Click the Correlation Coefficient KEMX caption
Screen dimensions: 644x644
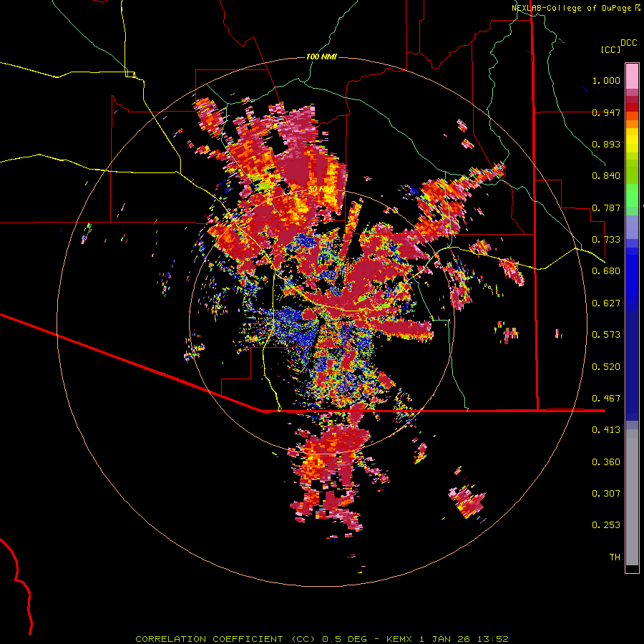tap(322, 639)
